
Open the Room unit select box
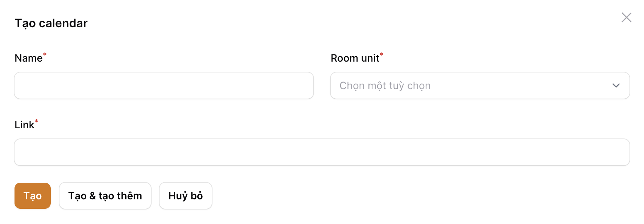[479, 86]
